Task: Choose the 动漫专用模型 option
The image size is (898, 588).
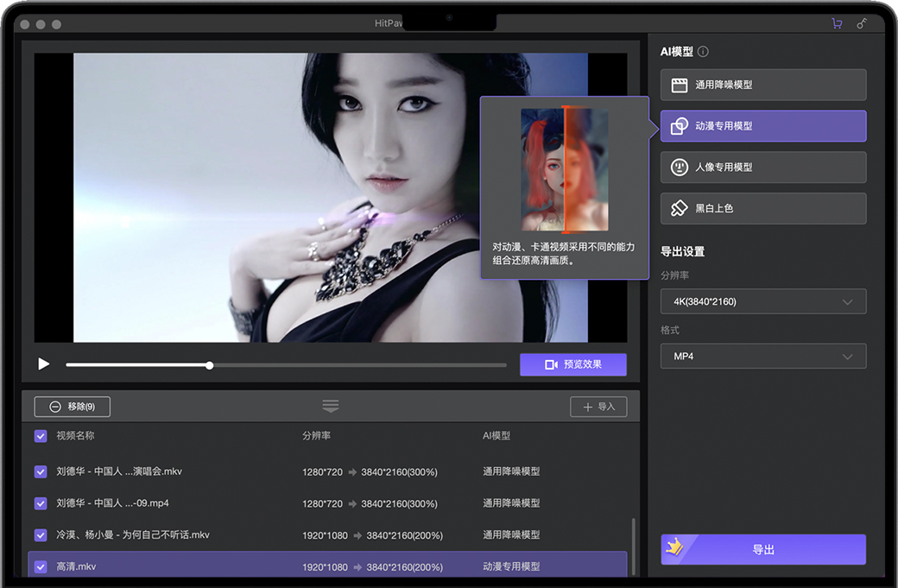Action: point(763,126)
